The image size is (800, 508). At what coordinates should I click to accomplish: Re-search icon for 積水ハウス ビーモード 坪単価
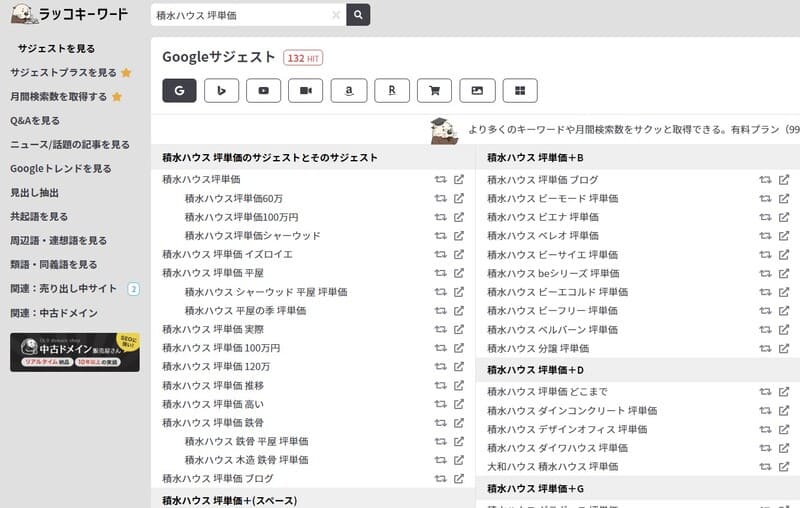tap(765, 198)
